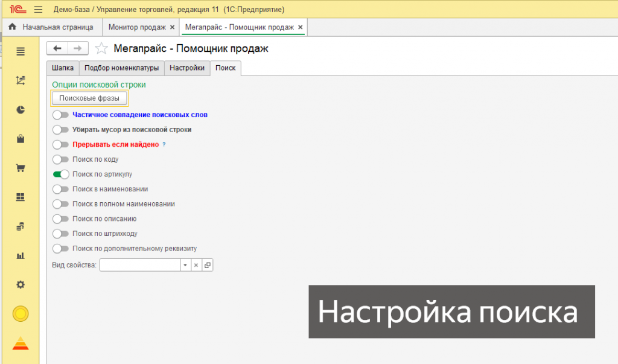Open the shopping cart sidebar section
The width and height of the screenshot is (618, 364).
[21, 168]
